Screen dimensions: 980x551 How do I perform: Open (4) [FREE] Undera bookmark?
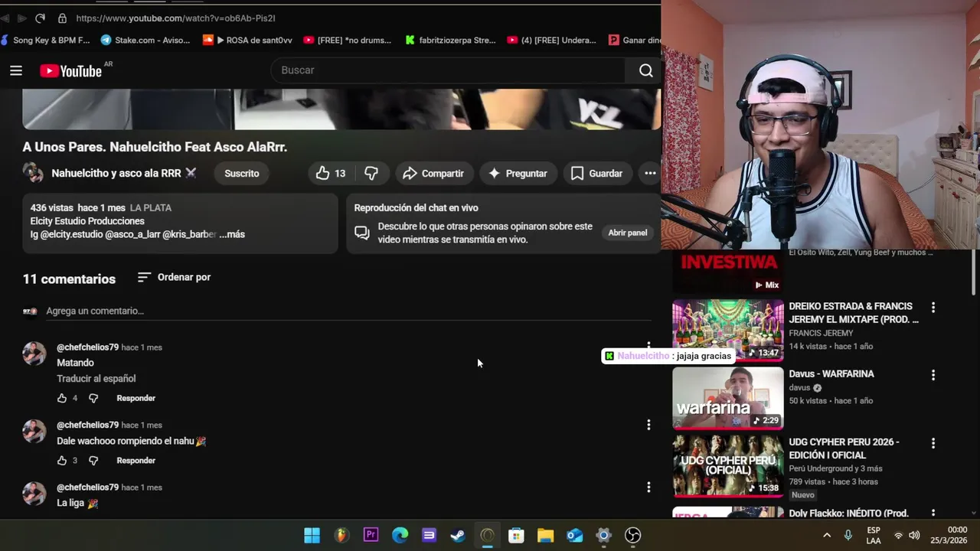tap(551, 40)
